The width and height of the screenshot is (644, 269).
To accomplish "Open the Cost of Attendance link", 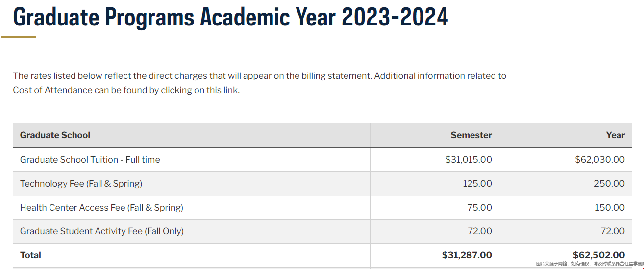I will [x=230, y=90].
